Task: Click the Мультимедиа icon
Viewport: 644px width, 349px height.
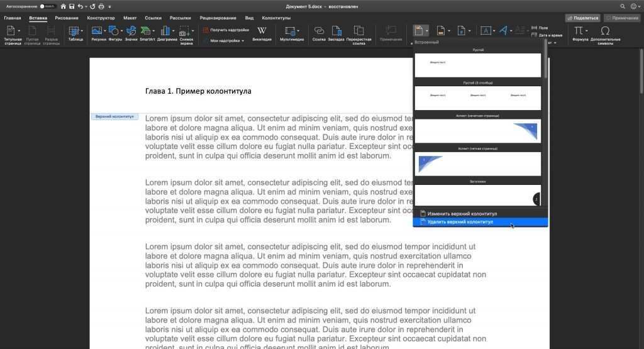Action: (289, 31)
